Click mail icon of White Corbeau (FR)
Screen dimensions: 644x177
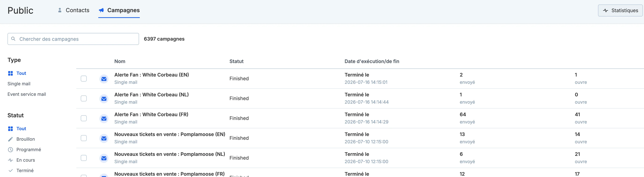(x=104, y=118)
